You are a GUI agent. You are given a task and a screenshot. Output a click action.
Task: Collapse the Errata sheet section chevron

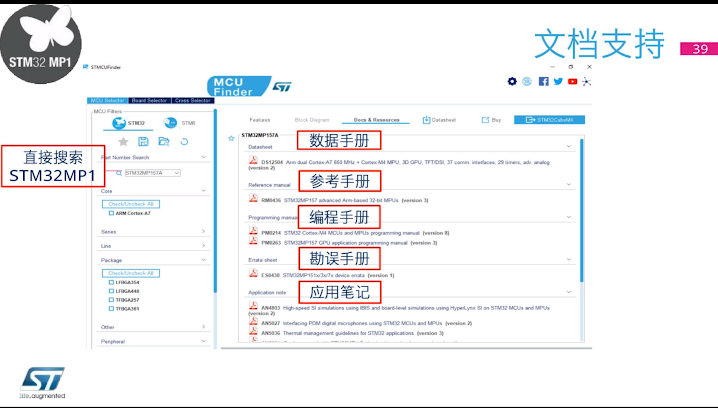click(x=569, y=259)
